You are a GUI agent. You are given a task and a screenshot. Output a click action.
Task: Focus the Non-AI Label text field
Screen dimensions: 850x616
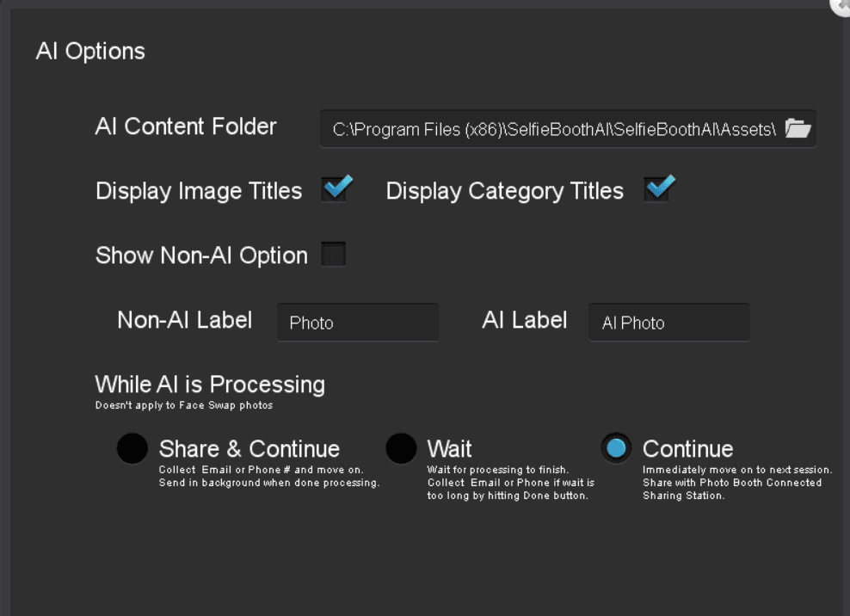tap(358, 323)
